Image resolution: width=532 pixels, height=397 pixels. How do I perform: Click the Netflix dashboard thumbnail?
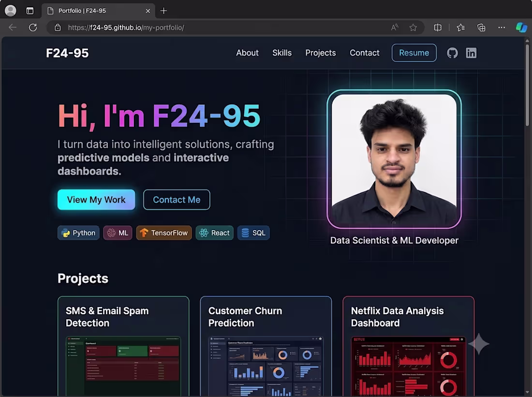pyautogui.click(x=409, y=366)
